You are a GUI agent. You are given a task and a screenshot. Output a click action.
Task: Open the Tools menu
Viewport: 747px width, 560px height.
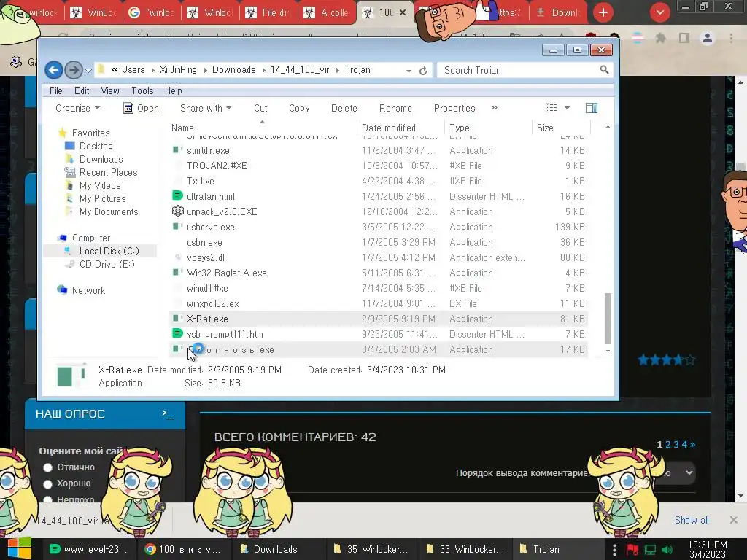tap(142, 90)
